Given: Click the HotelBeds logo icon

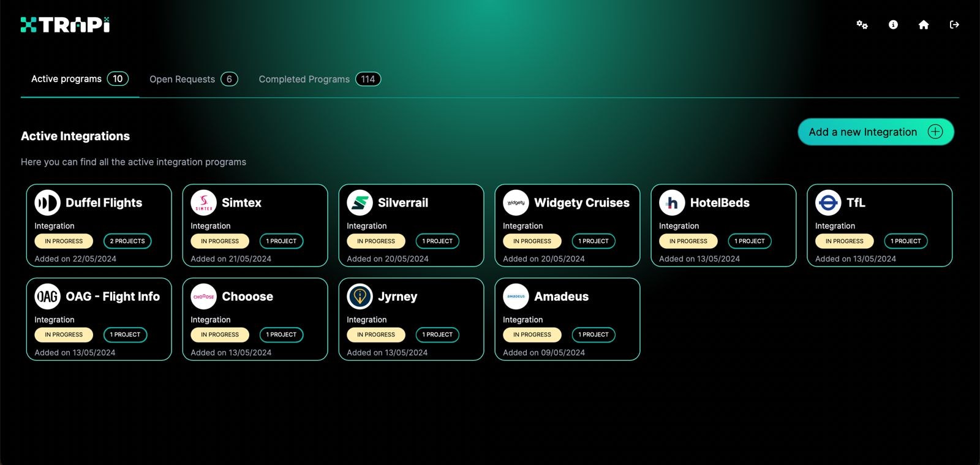Looking at the screenshot, I should click(x=672, y=203).
